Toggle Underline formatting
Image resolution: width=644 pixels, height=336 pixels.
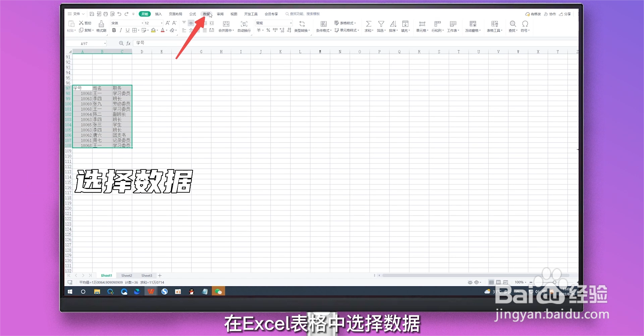tap(127, 30)
